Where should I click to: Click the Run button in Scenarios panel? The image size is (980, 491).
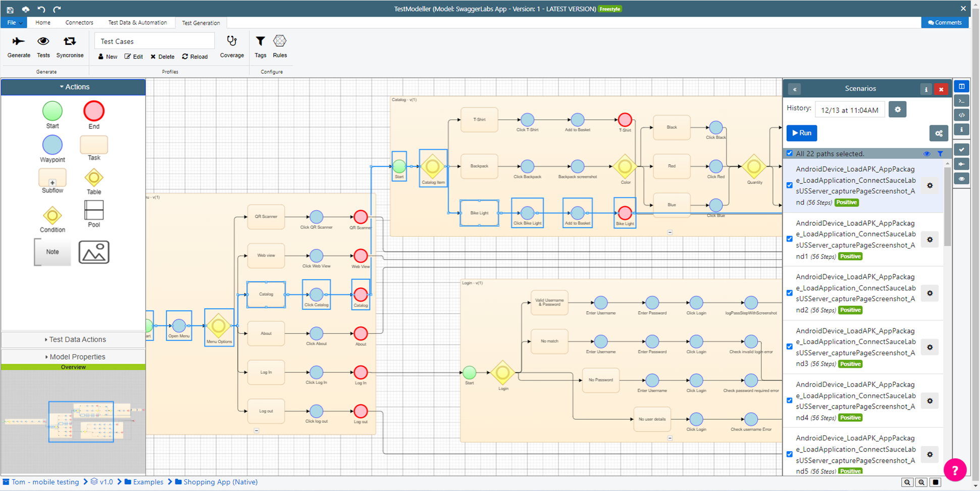802,133
